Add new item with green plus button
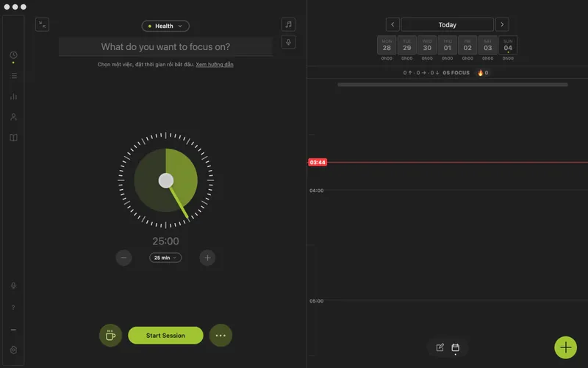588x368 pixels. pyautogui.click(x=565, y=347)
